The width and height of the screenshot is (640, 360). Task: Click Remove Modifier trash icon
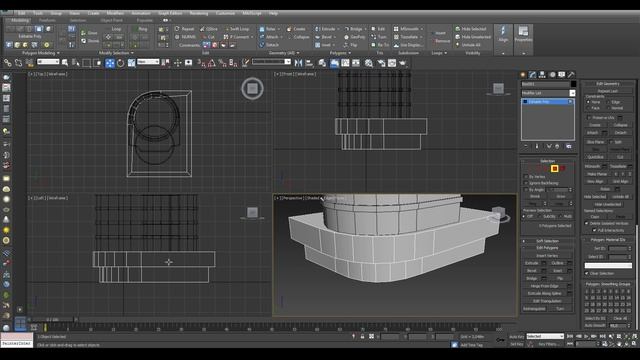(x=558, y=146)
